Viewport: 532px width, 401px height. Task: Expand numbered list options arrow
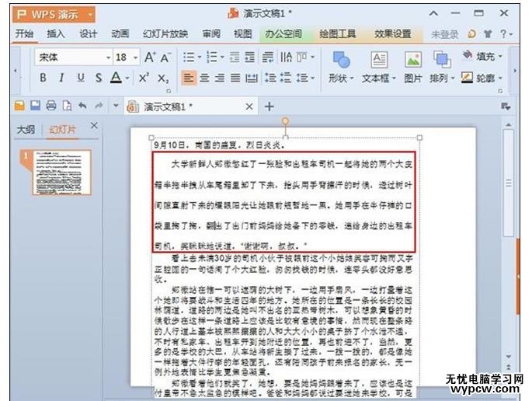click(x=222, y=57)
